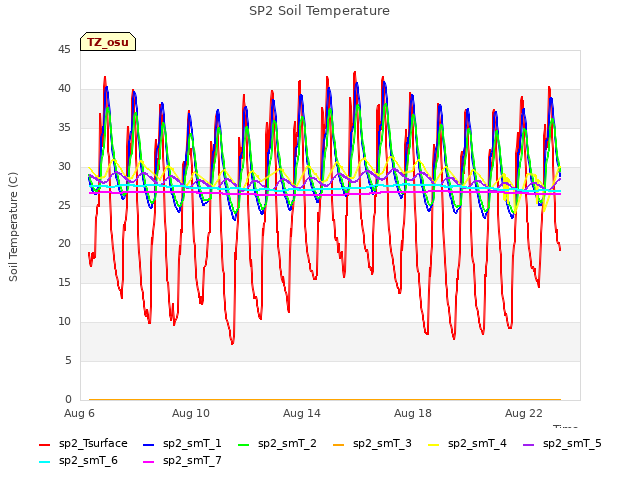Click the 45 y-axis tick label
The width and height of the screenshot is (640, 480).
[64, 50]
